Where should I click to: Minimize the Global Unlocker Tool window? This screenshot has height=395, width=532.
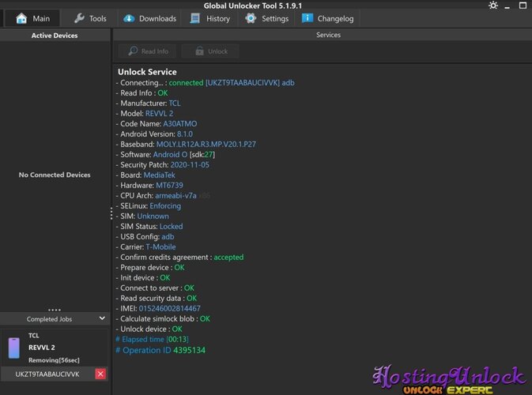(x=507, y=6)
